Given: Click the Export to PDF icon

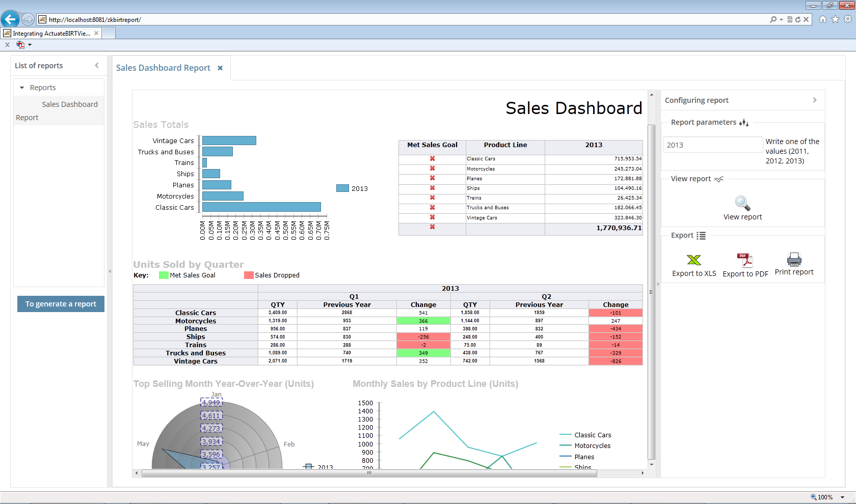Looking at the screenshot, I should 745,260.
